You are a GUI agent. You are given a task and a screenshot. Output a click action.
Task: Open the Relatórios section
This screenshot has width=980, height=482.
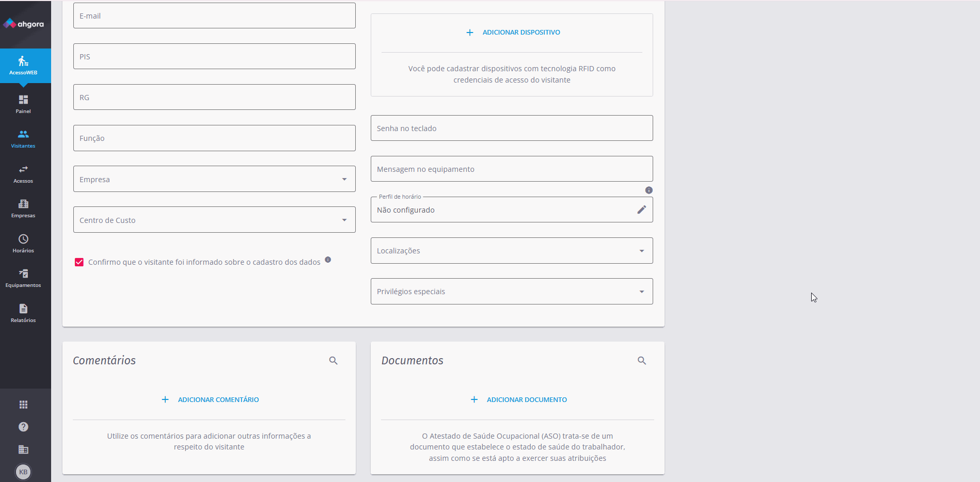click(23, 313)
